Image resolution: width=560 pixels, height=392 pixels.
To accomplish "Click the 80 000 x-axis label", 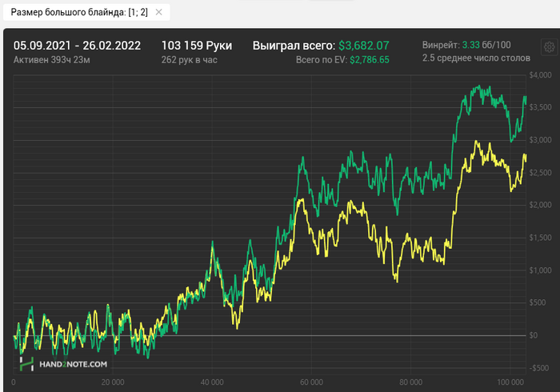I will pos(410,382).
